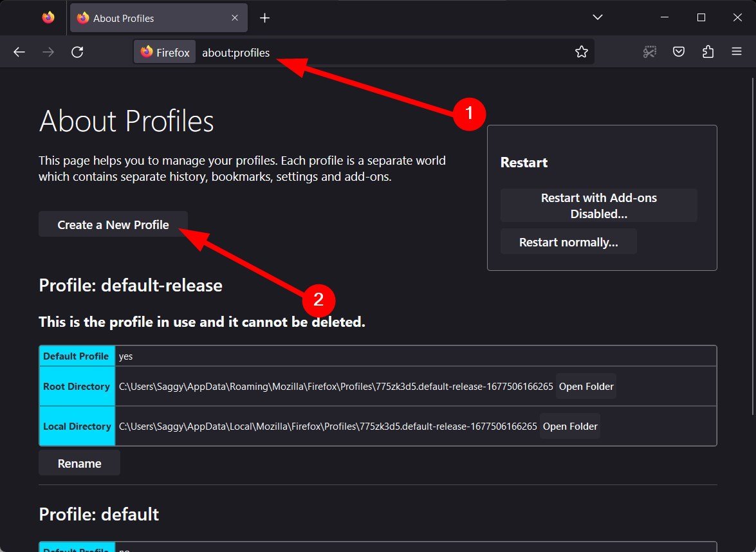Click the Firefox View icon at top-left

click(x=48, y=18)
